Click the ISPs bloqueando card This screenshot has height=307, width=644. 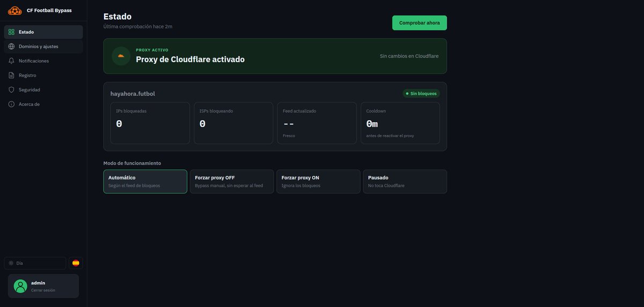pyautogui.click(x=233, y=123)
